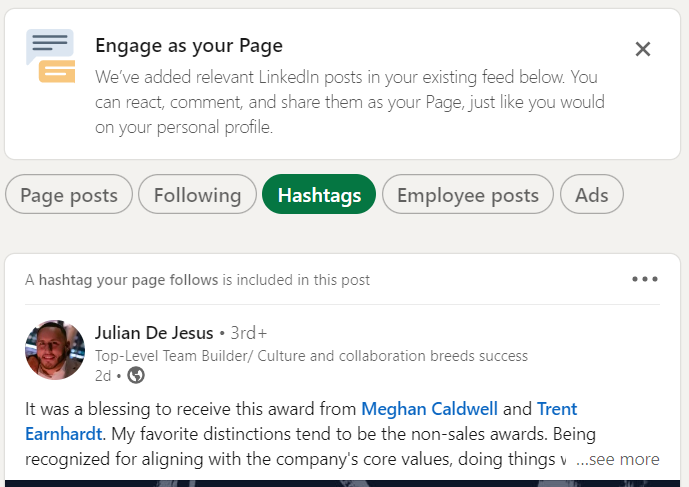Dismiss the Engage as your Page banner

[x=642, y=49]
